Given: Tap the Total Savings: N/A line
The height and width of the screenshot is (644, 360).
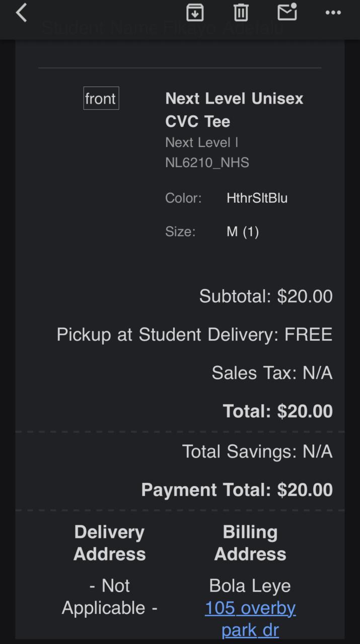Looking at the screenshot, I should (x=257, y=451).
